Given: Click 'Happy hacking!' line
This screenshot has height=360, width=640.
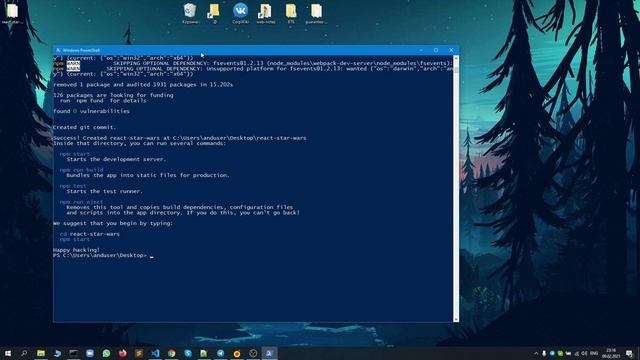Looking at the screenshot, I should click(76, 250).
